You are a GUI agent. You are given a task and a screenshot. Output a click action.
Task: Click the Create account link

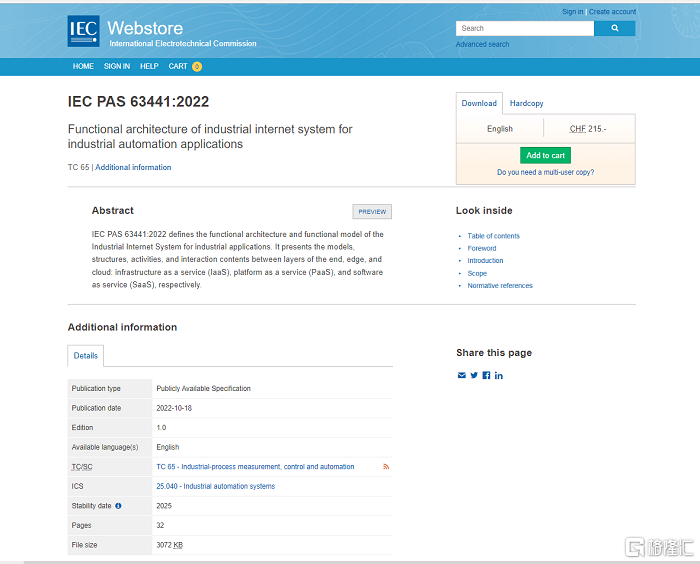(612, 12)
